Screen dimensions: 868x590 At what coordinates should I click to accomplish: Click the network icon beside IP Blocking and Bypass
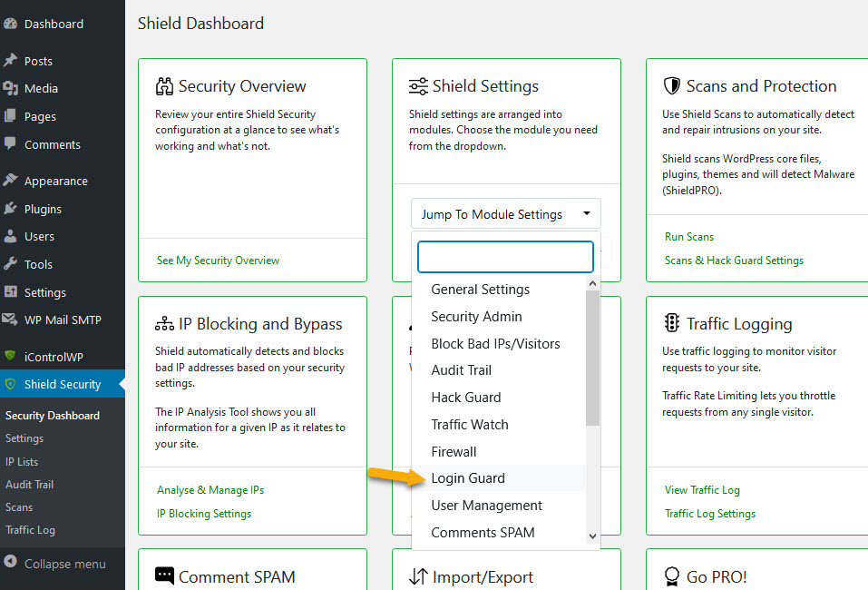[x=164, y=324]
